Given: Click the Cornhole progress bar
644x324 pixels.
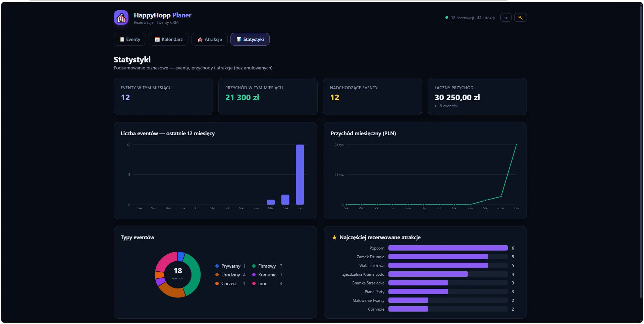Looking at the screenshot, I should tap(448, 309).
